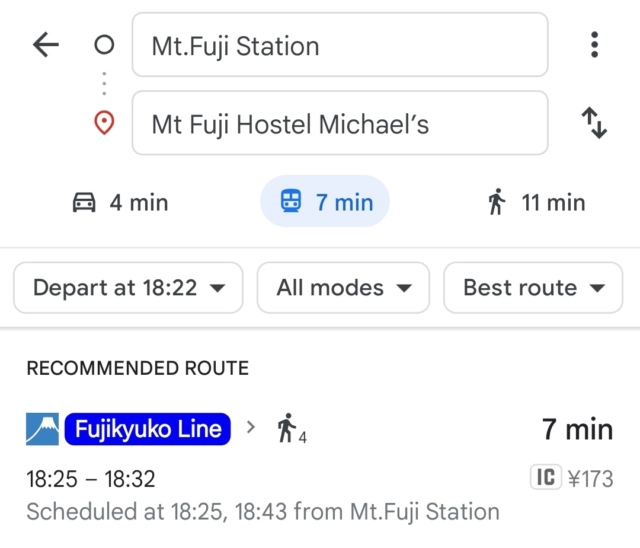Image resolution: width=640 pixels, height=548 pixels.
Task: Expand the All modes filter
Action: coord(343,288)
